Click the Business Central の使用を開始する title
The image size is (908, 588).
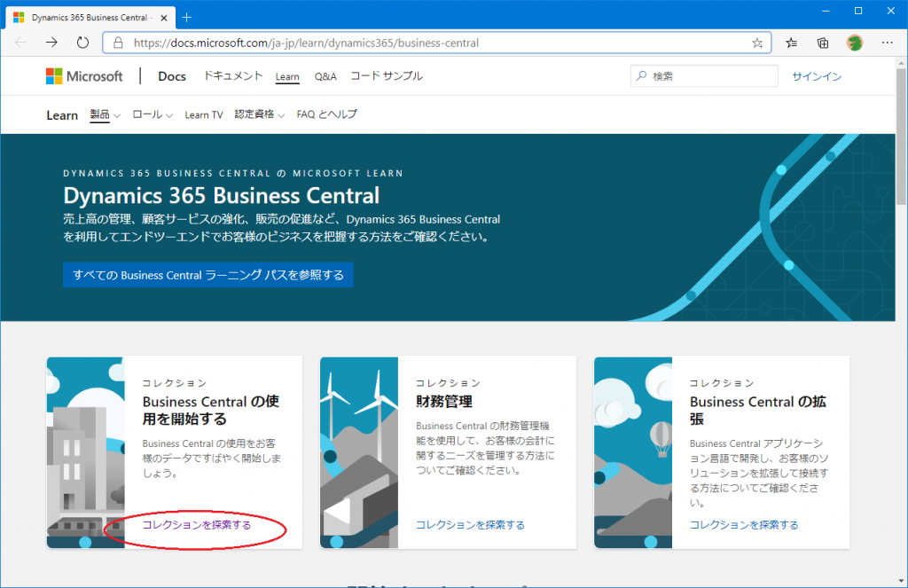click(211, 410)
